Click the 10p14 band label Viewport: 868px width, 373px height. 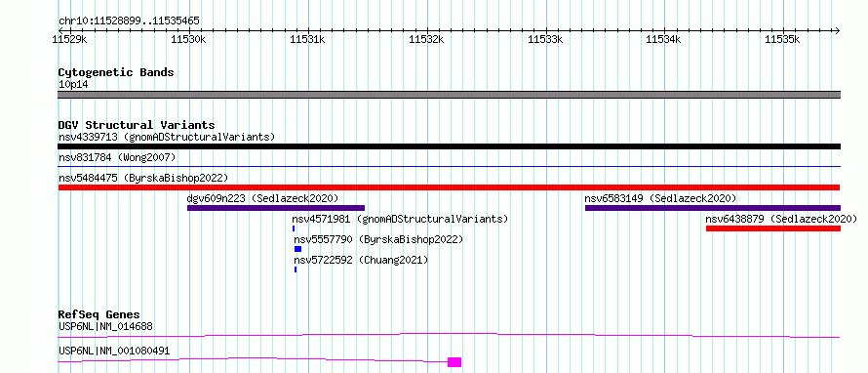(x=73, y=85)
